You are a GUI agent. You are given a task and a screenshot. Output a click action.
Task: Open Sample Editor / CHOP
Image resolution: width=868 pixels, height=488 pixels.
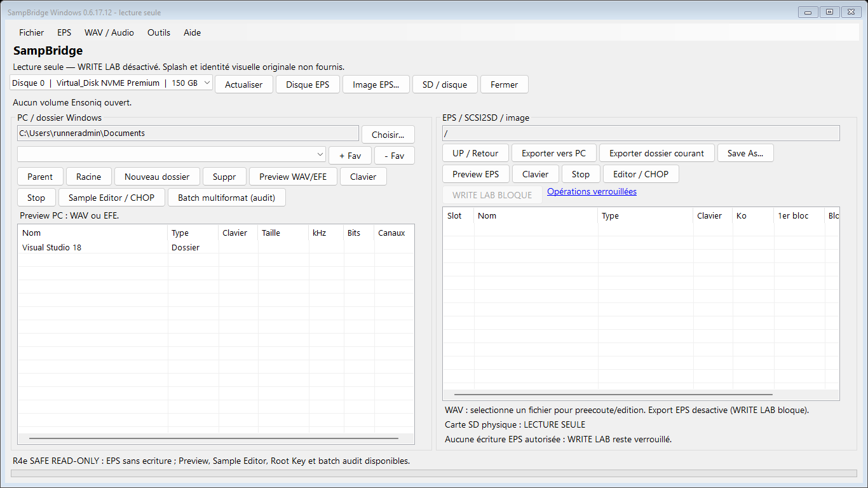111,198
